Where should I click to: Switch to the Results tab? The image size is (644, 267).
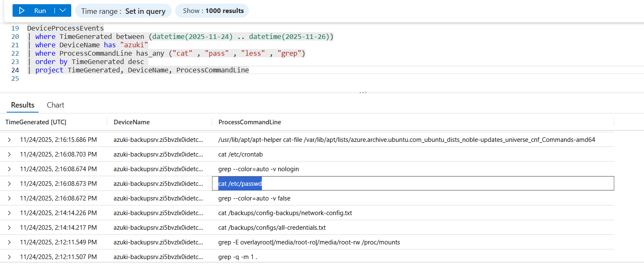(x=23, y=105)
